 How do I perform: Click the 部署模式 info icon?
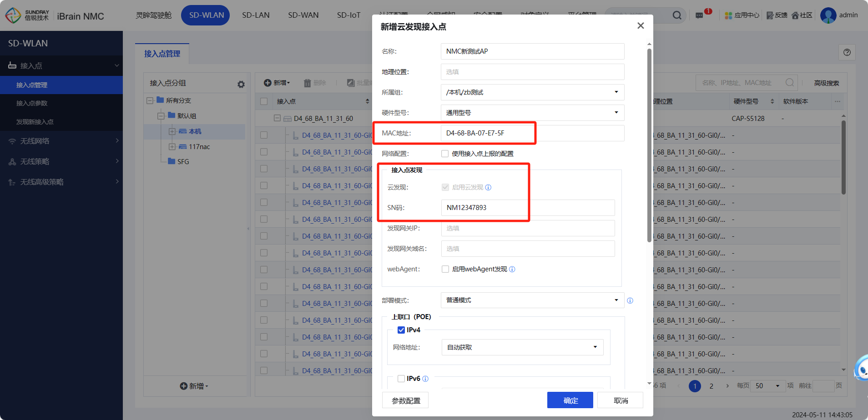(630, 300)
